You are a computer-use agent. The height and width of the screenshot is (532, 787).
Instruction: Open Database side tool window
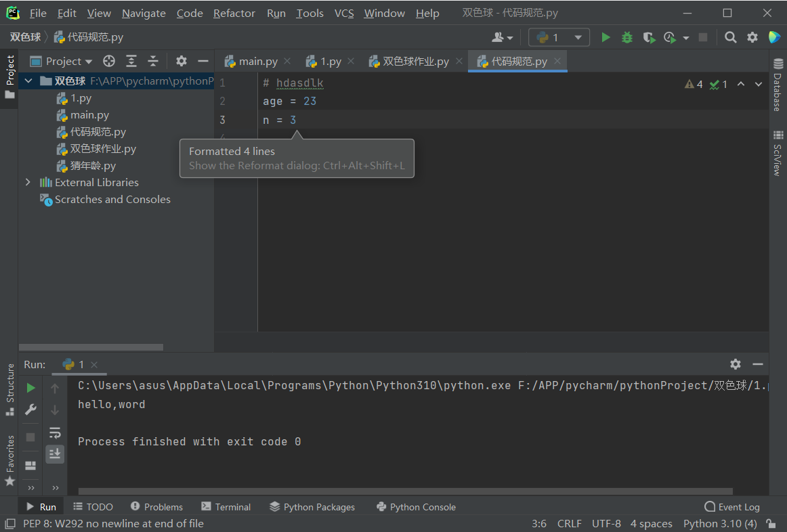click(x=778, y=84)
